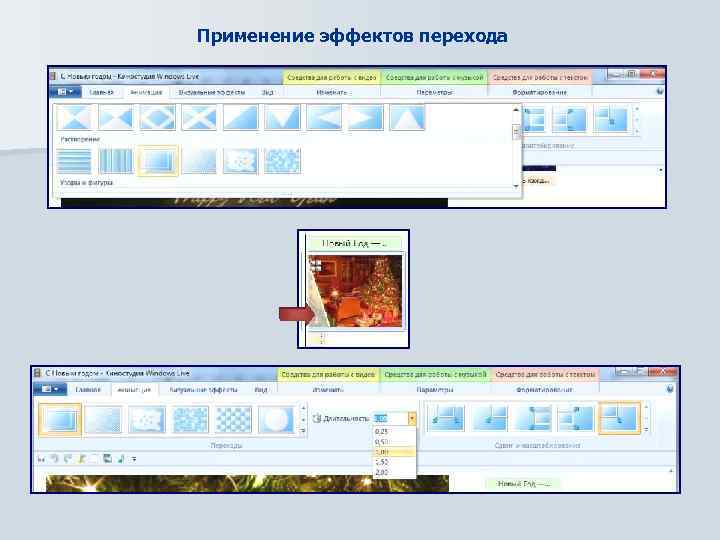Screen dimensions: 720x540
Task: Select the first pan and zoom effect in lower window
Action: tap(446, 418)
